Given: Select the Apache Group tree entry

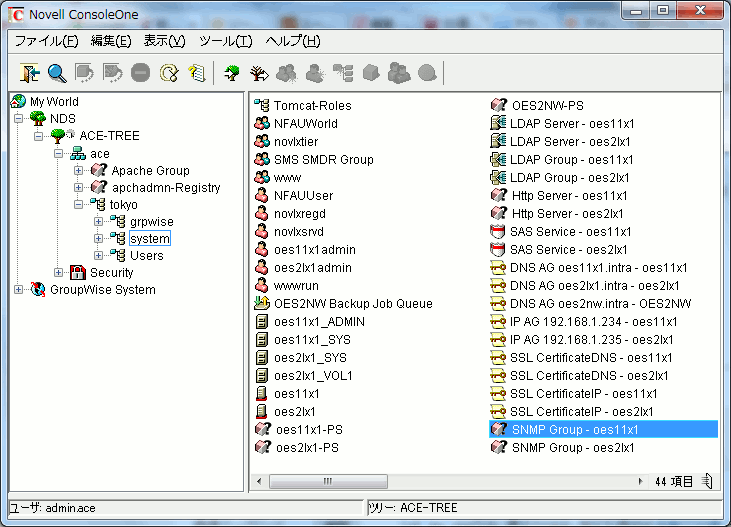Looking at the screenshot, I should tap(150, 171).
